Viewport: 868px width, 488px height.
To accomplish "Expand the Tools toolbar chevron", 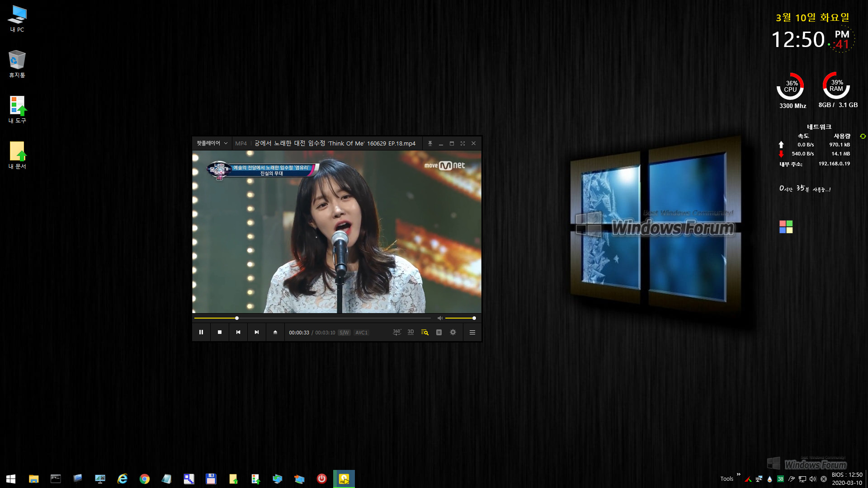I will pos(738,474).
